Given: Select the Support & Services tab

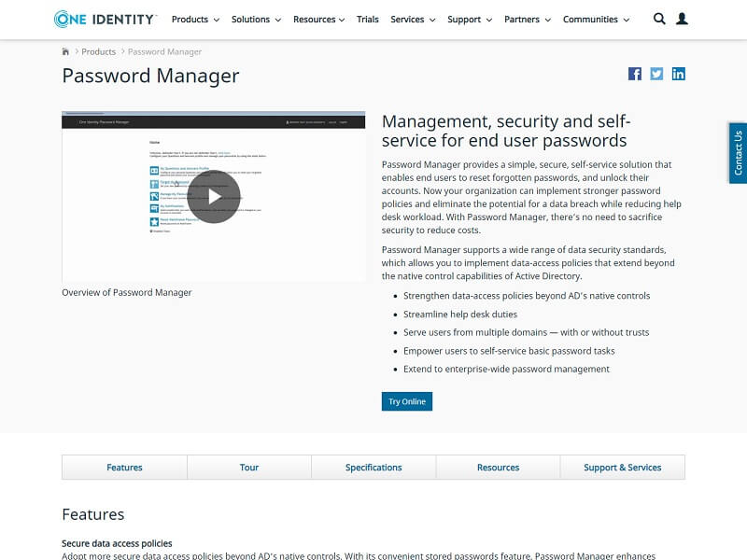Looking at the screenshot, I should click(623, 468).
